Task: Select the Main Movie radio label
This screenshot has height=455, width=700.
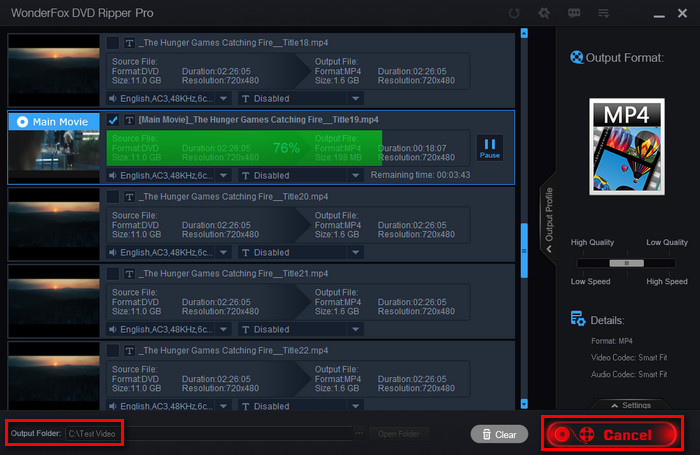Action: (x=54, y=121)
